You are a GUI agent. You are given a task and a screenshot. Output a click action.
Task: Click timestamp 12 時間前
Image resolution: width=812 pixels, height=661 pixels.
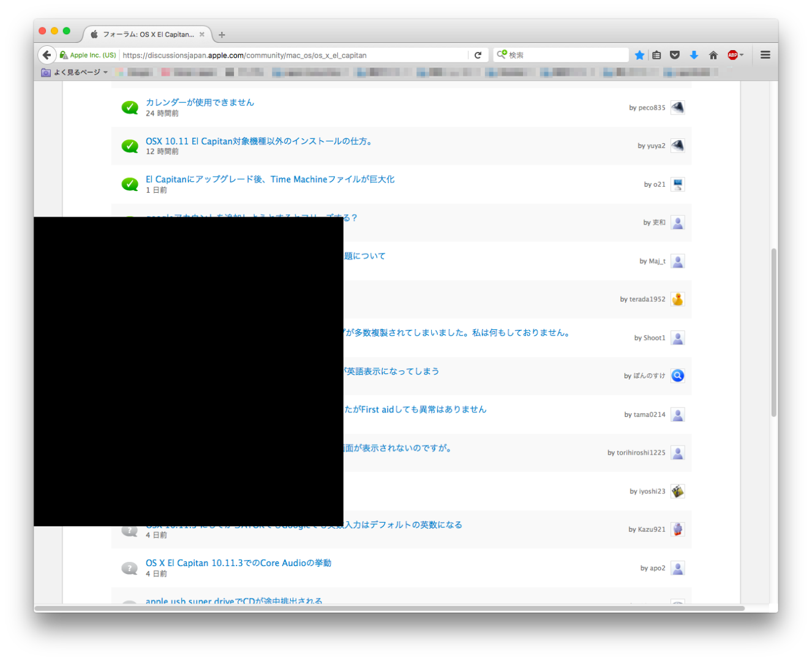click(x=162, y=152)
